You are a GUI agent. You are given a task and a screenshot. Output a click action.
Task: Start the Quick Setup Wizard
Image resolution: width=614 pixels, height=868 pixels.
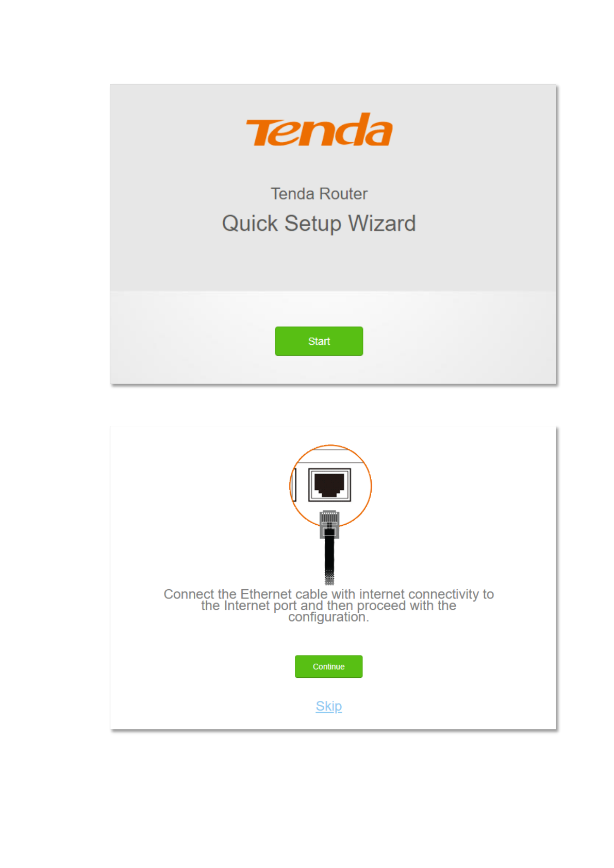tap(319, 341)
